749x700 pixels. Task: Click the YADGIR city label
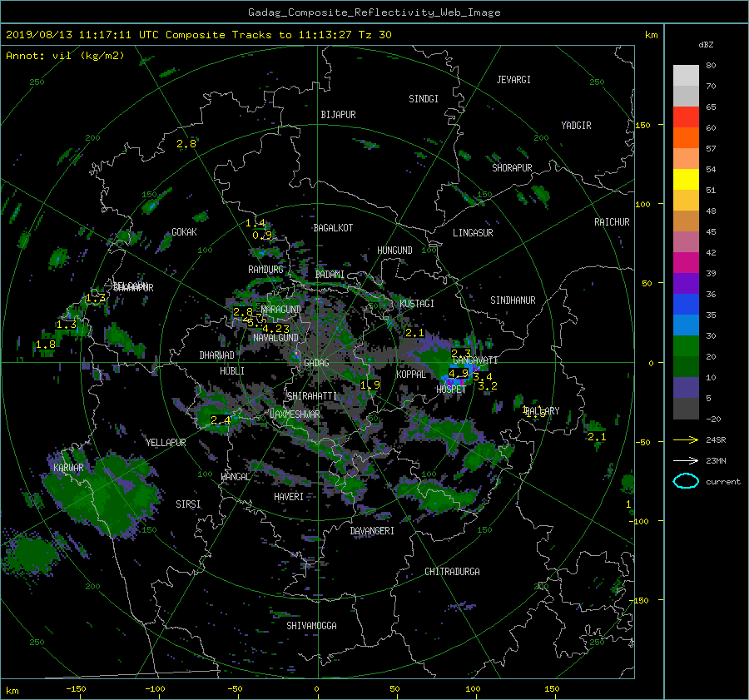tap(576, 126)
